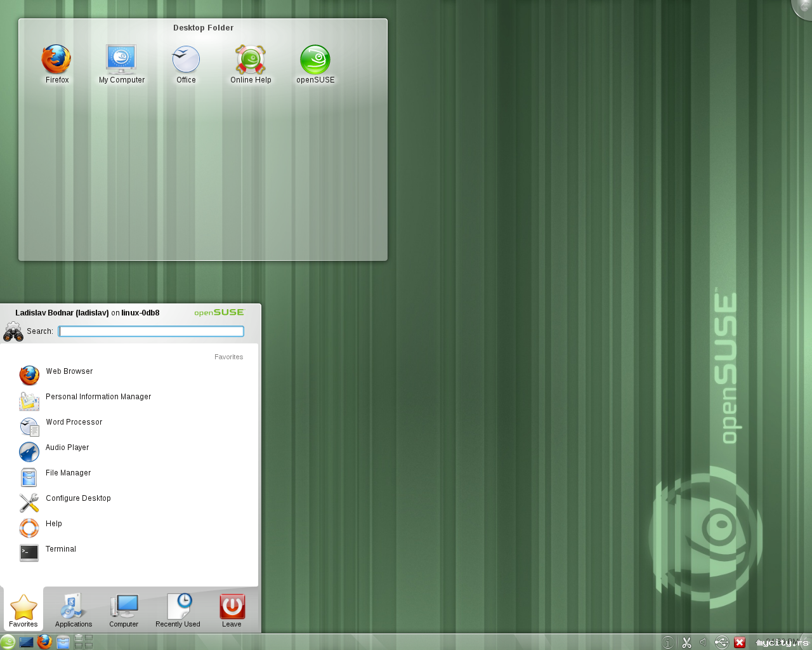Click the red X icon in the system tray

pos(740,642)
